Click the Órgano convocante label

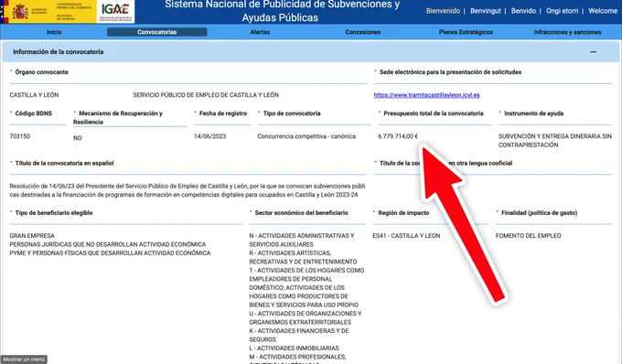click(x=42, y=72)
